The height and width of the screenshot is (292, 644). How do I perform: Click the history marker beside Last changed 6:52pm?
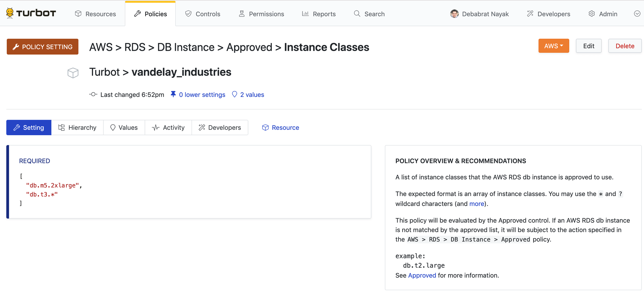pyautogui.click(x=93, y=94)
